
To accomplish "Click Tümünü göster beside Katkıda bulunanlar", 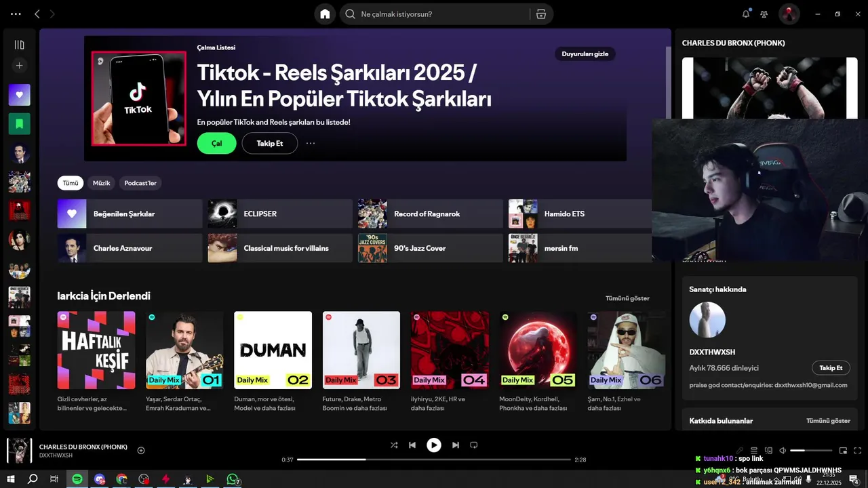I will (x=828, y=421).
